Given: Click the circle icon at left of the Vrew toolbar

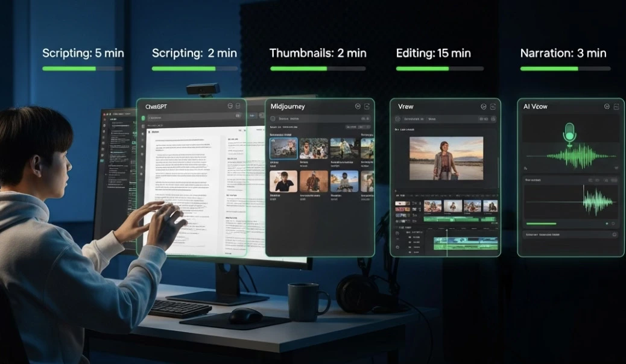Looking at the screenshot, I should point(397,119).
